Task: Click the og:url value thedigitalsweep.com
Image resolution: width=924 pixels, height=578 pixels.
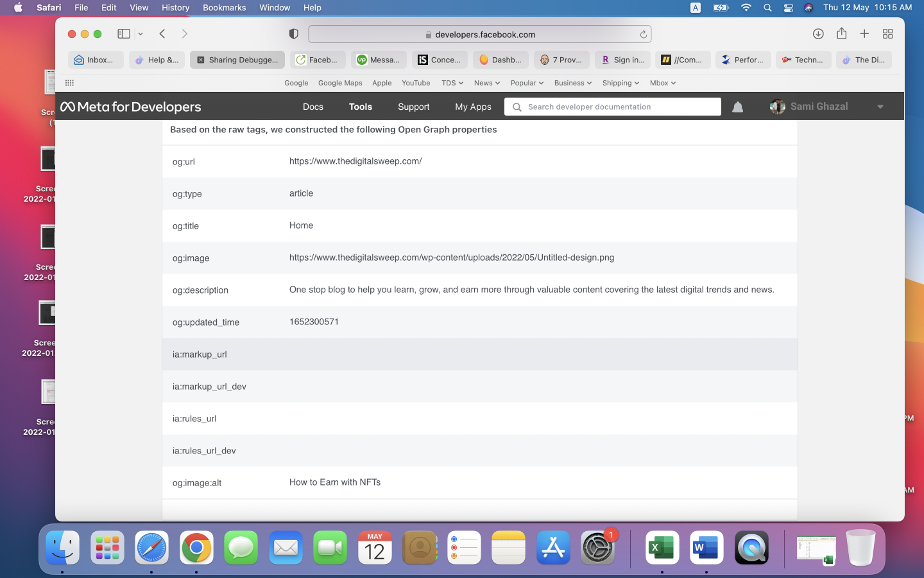Action: click(x=355, y=161)
